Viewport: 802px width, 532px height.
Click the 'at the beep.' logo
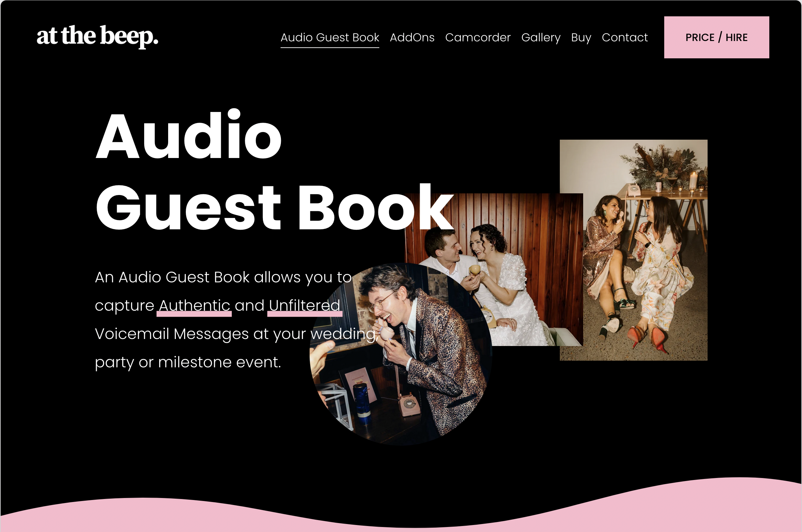pyautogui.click(x=97, y=36)
